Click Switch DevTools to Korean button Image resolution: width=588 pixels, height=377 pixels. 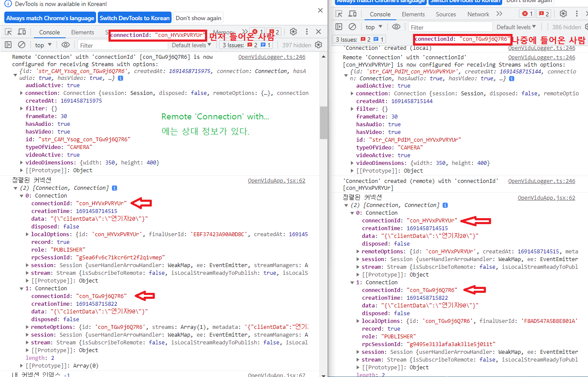[x=135, y=18]
